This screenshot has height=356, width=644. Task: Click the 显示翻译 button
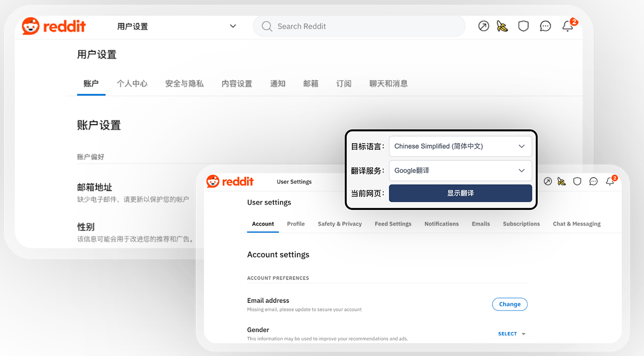(x=460, y=193)
